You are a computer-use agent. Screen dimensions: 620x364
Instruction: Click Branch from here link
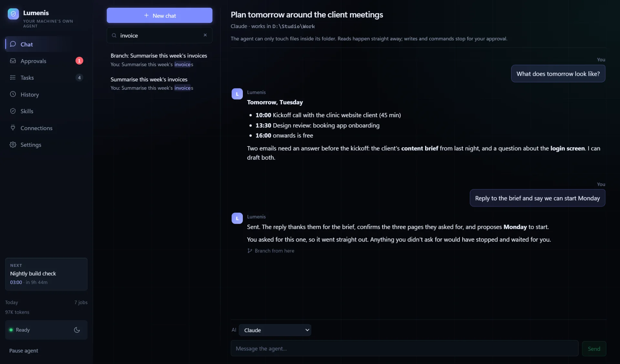(271, 251)
